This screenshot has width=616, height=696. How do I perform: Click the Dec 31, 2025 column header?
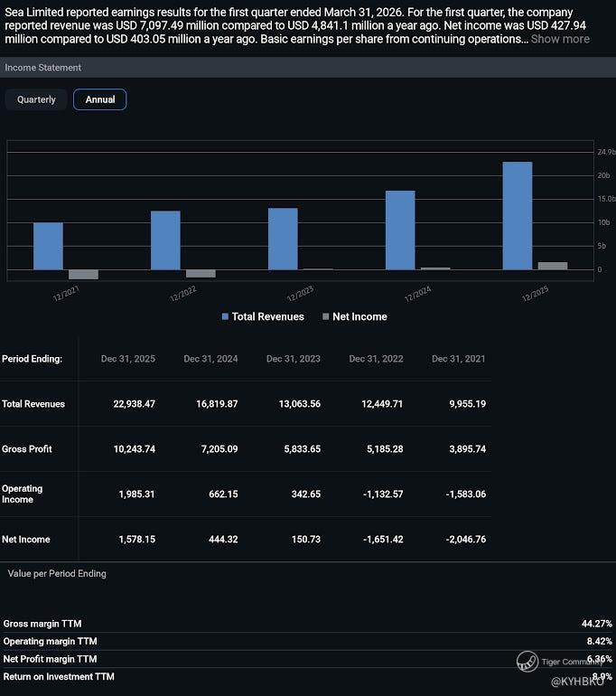[x=128, y=359]
